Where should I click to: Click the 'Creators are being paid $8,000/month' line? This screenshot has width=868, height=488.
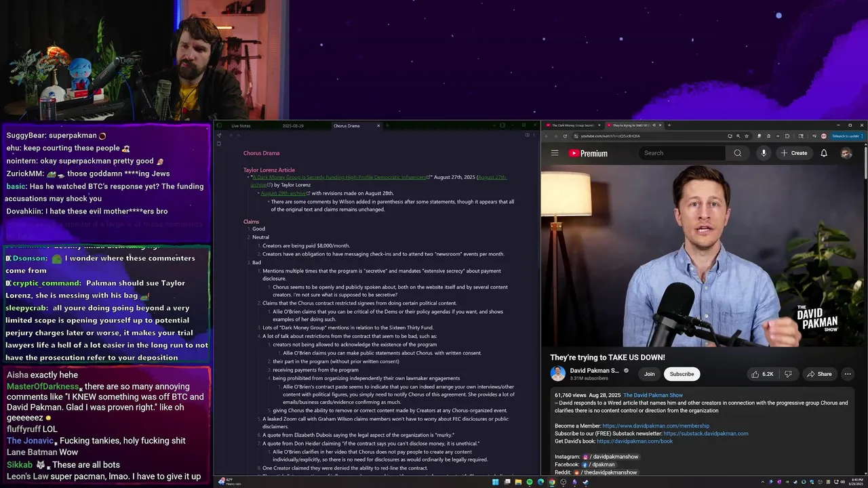coord(306,245)
